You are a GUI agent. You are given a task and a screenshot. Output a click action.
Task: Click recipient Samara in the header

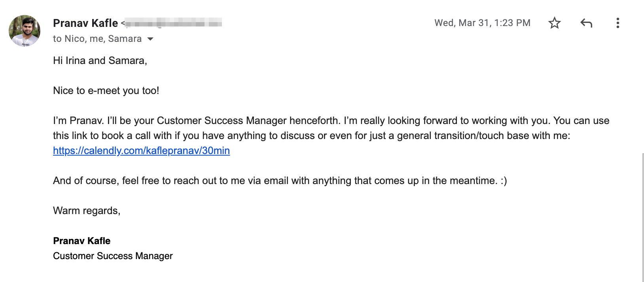(x=125, y=39)
